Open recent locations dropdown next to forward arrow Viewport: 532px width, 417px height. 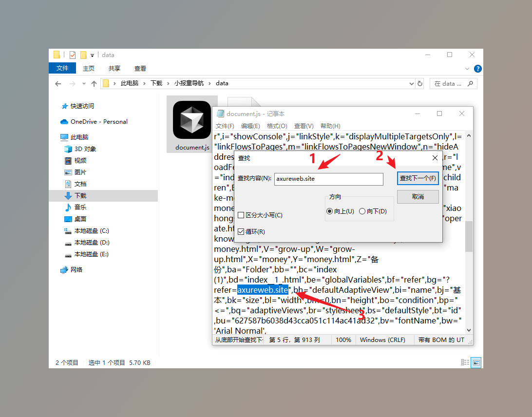coord(84,83)
